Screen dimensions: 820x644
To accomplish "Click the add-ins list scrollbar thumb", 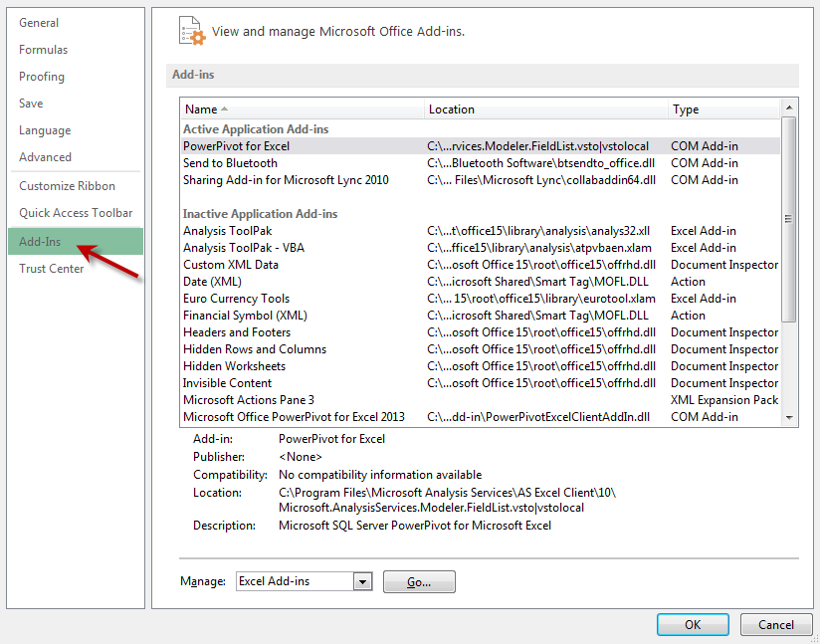I will (x=789, y=219).
